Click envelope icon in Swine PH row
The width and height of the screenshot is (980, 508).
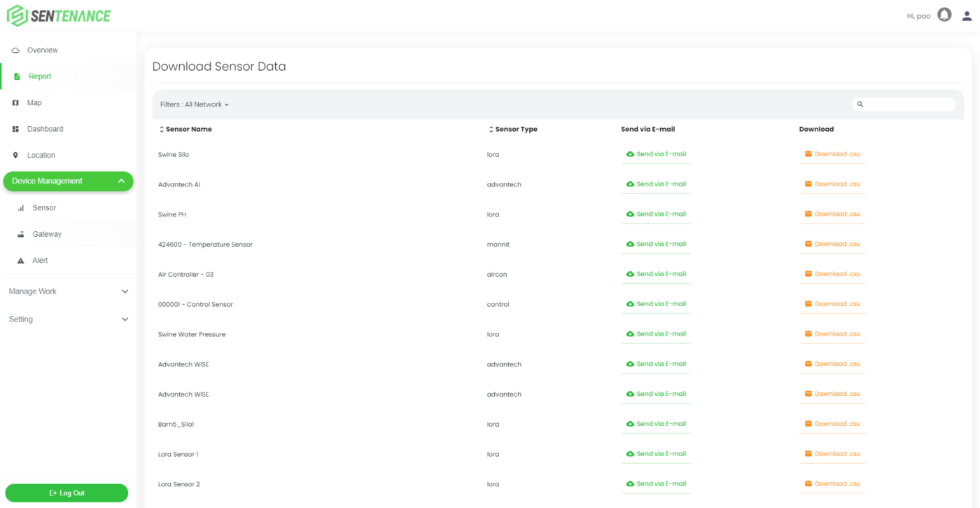[808, 214]
